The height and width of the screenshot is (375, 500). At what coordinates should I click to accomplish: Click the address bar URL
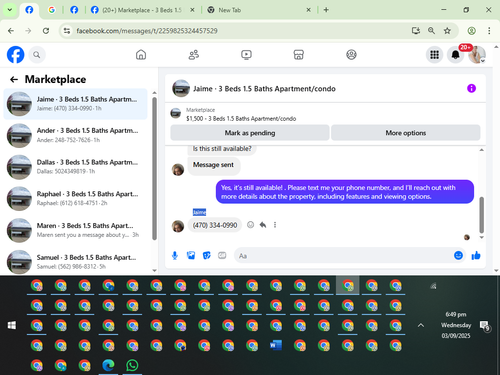pyautogui.click(x=147, y=31)
